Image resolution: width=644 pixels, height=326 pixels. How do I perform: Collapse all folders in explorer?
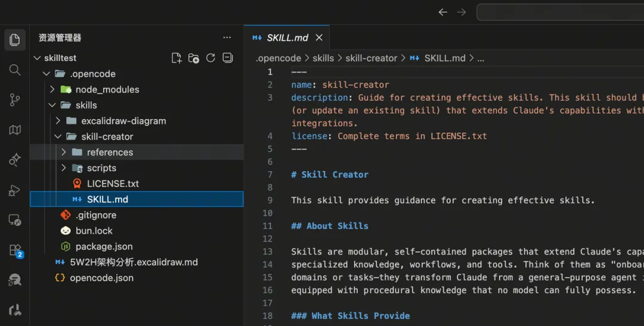coord(227,58)
